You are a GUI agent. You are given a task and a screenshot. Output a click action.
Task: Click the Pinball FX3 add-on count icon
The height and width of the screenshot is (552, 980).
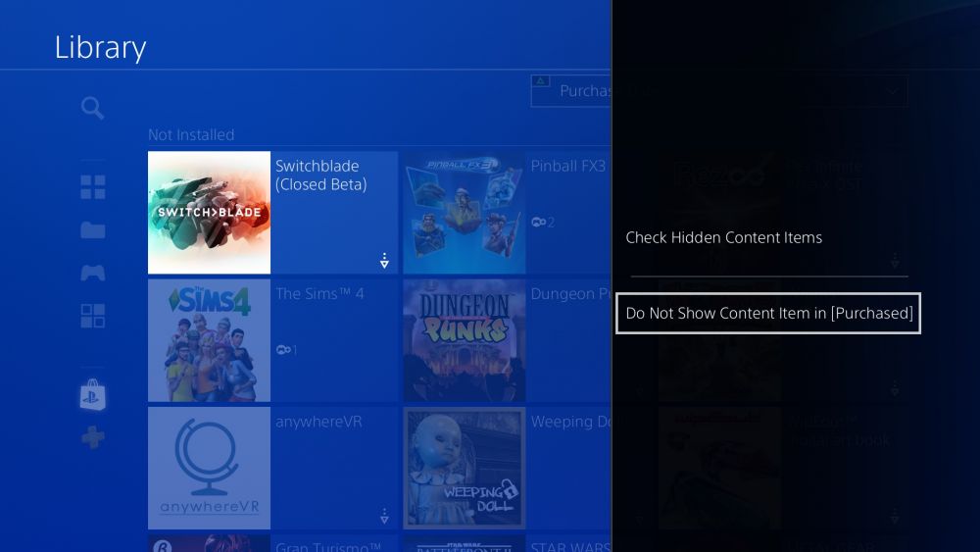click(x=543, y=222)
